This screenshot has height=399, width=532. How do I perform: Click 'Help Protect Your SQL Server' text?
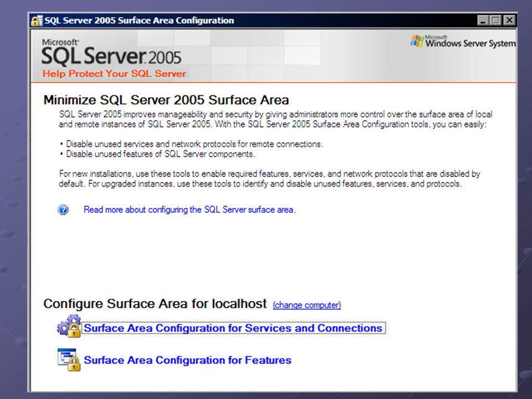pyautogui.click(x=114, y=74)
